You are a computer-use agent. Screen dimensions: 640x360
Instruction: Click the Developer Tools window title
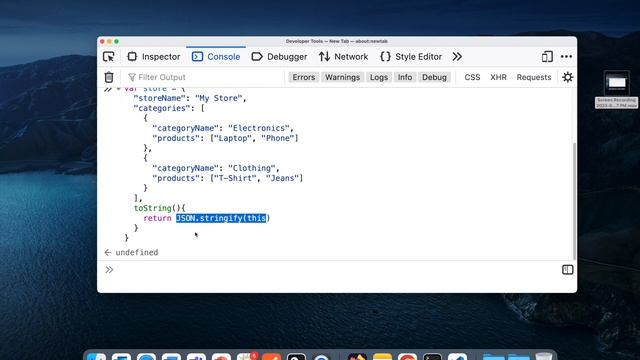click(337, 41)
